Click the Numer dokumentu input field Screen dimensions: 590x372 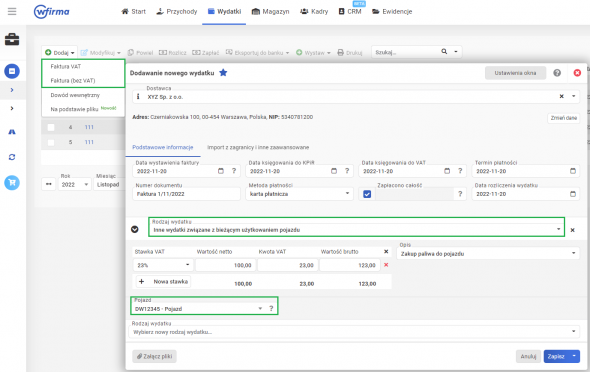(186, 194)
